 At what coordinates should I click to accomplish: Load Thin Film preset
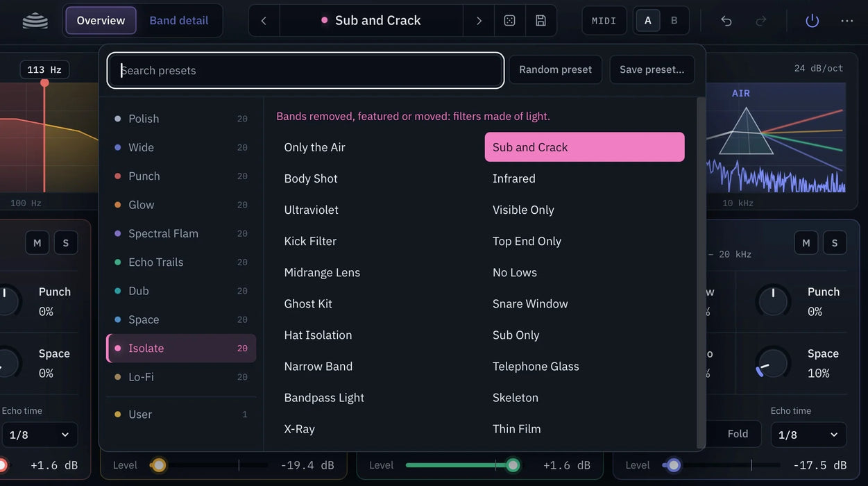coord(584,429)
